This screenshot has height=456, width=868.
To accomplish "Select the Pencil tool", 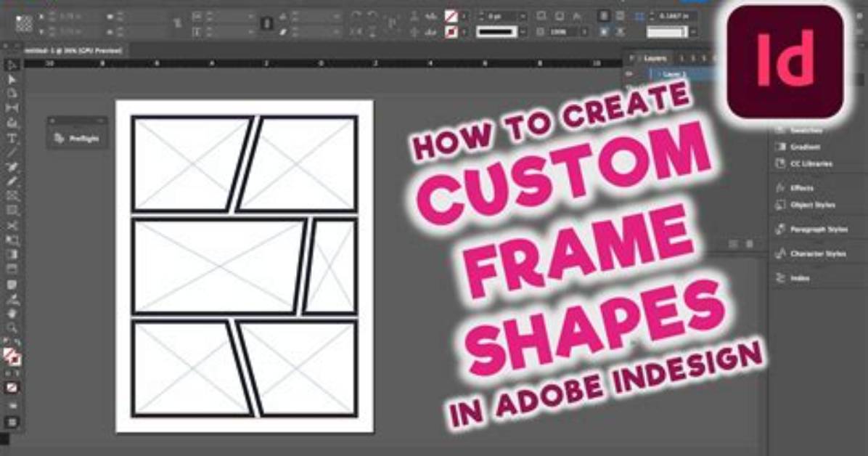I will [12, 182].
